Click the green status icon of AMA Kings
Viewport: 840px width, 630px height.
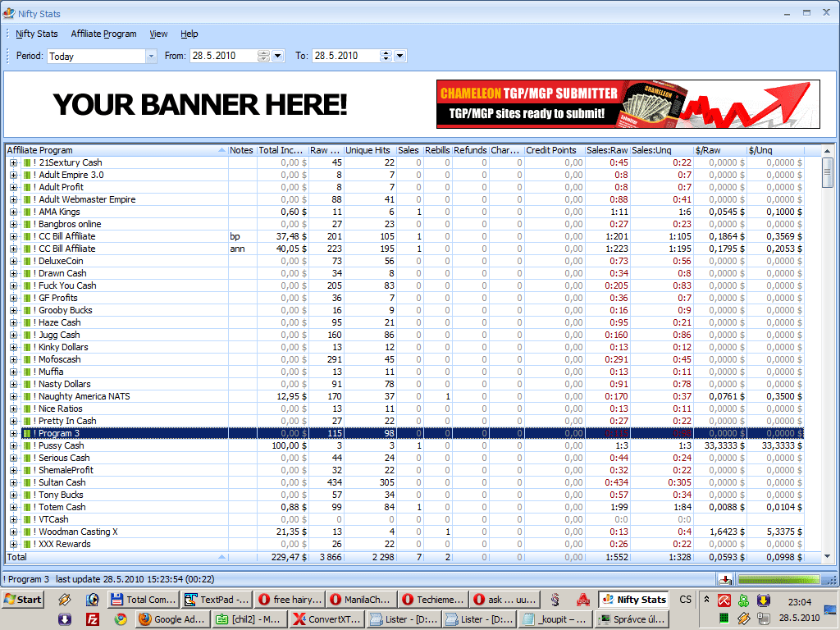pos(27,212)
